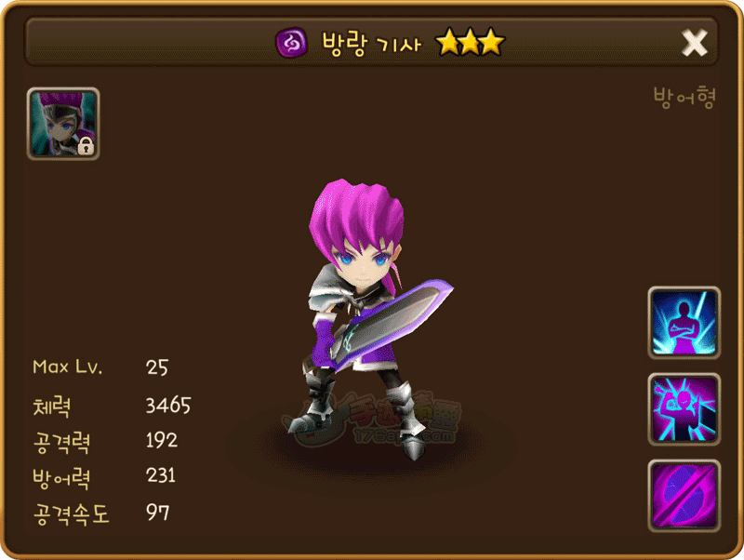
Task: Click the 17Gaps watermark logo under character
Action: (x=375, y=420)
